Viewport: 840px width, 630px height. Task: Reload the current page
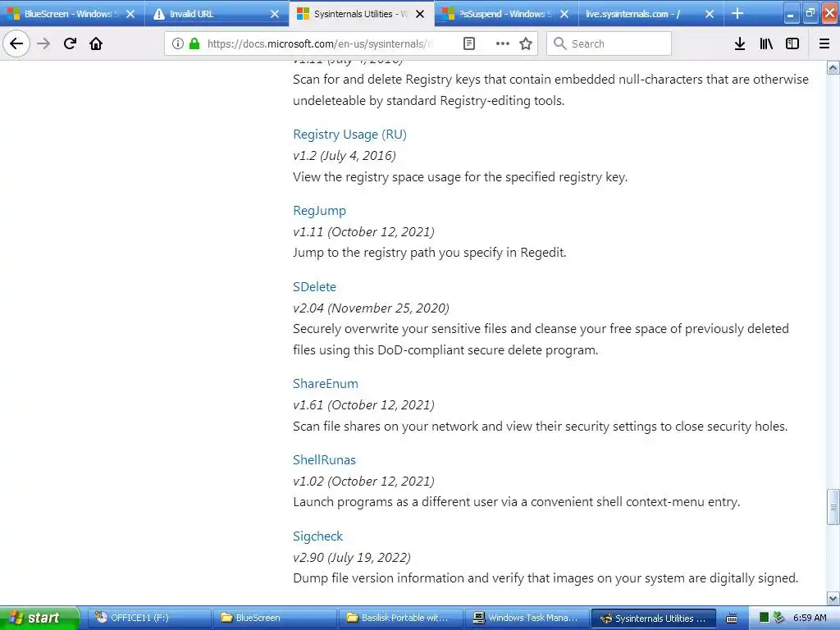[70, 43]
